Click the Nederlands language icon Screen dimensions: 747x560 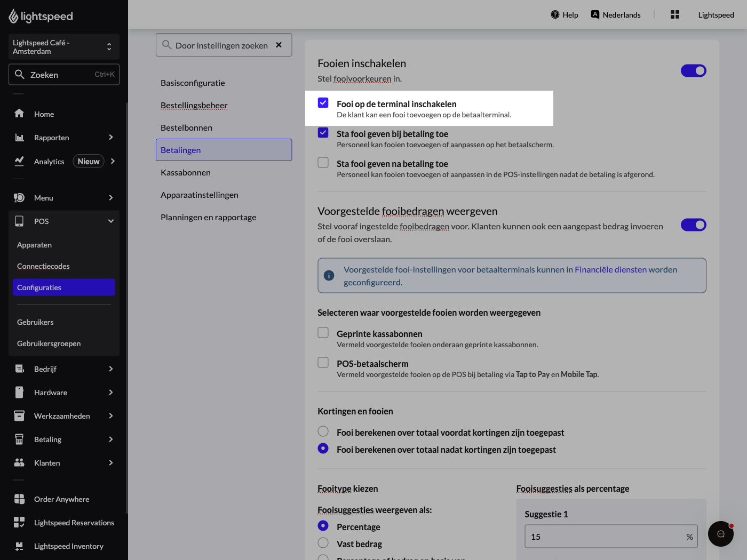[595, 14]
